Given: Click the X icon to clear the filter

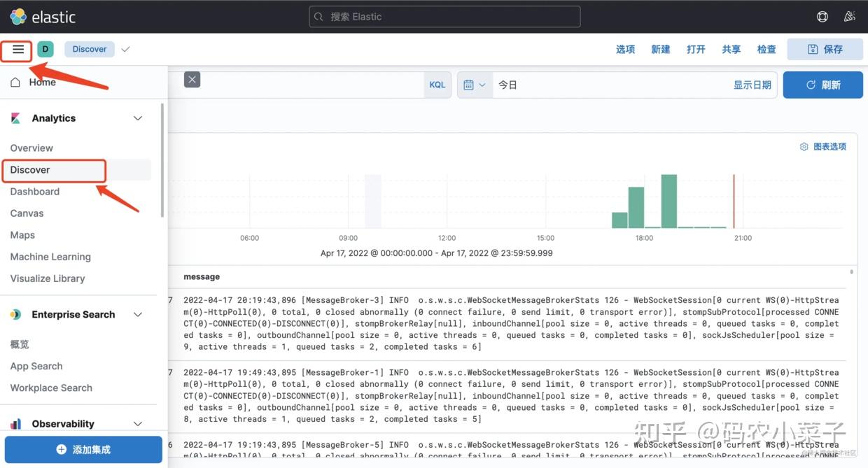Looking at the screenshot, I should click(192, 79).
